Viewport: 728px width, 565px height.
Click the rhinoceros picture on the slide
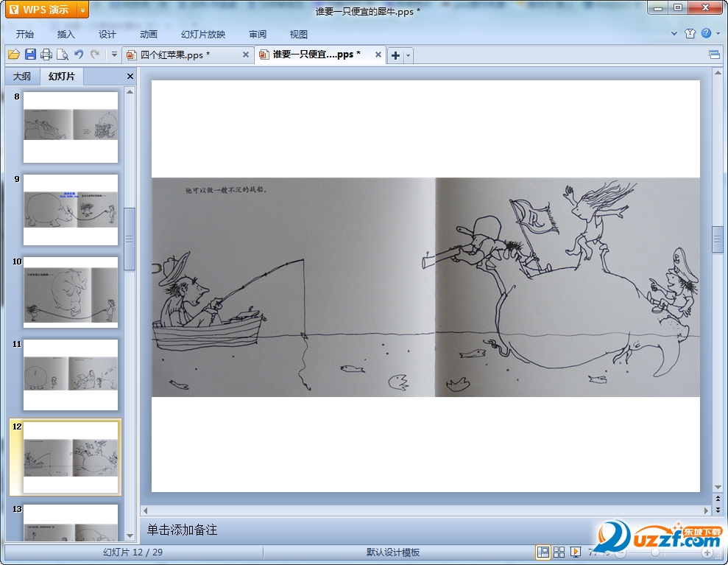pos(425,287)
